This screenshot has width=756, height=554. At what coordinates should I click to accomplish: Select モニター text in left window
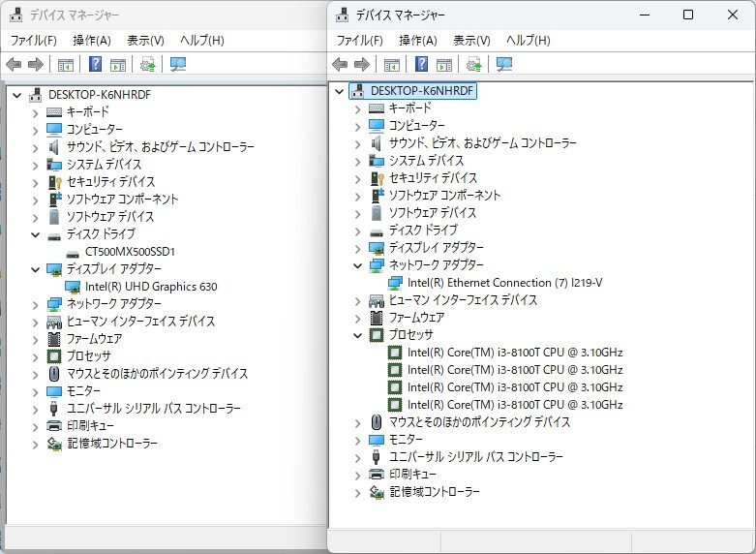(x=83, y=391)
